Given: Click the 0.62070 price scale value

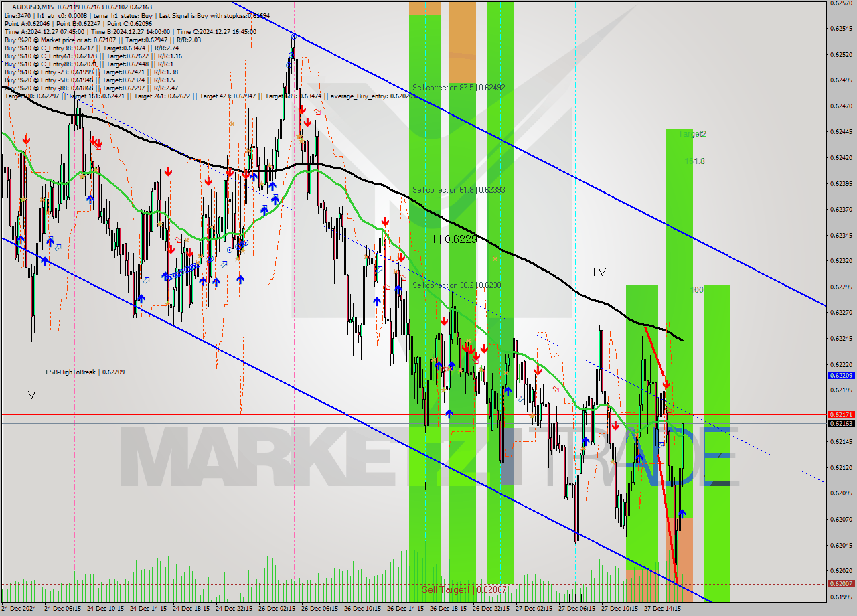Looking at the screenshot, I should [841, 519].
